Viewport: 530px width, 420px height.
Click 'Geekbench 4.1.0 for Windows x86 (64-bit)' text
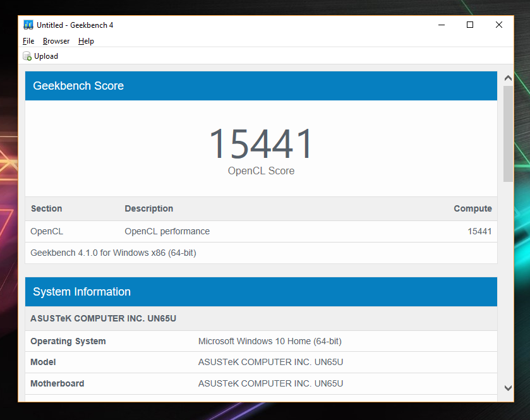pos(113,253)
